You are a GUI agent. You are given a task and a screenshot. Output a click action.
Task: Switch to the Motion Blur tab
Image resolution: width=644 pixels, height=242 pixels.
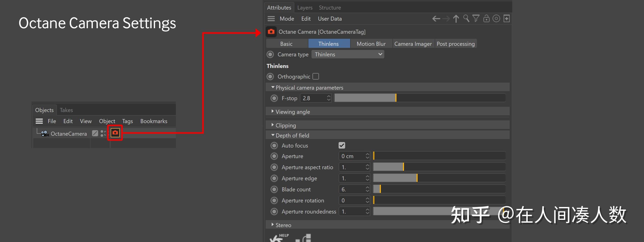tap(371, 44)
